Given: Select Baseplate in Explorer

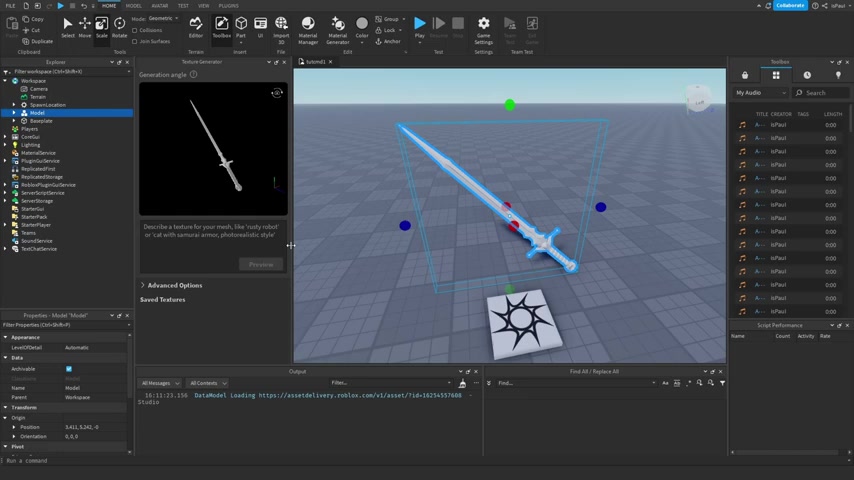Looking at the screenshot, I should [x=41, y=121].
